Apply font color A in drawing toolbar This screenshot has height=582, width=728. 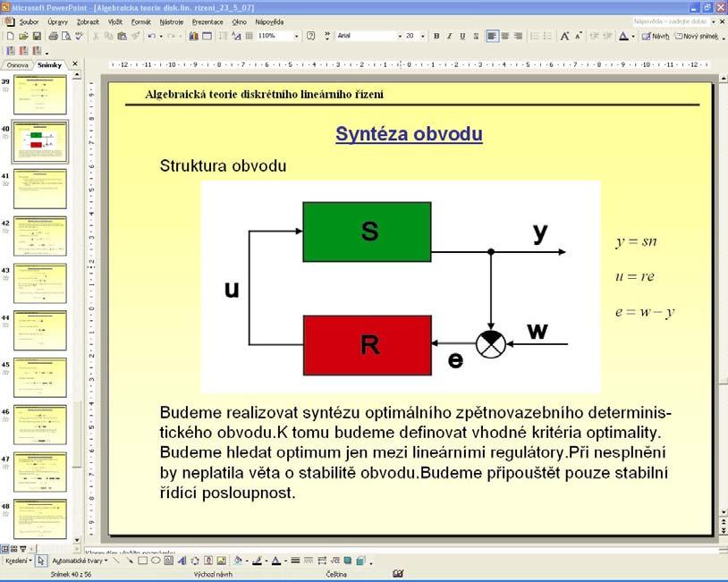click(x=276, y=561)
